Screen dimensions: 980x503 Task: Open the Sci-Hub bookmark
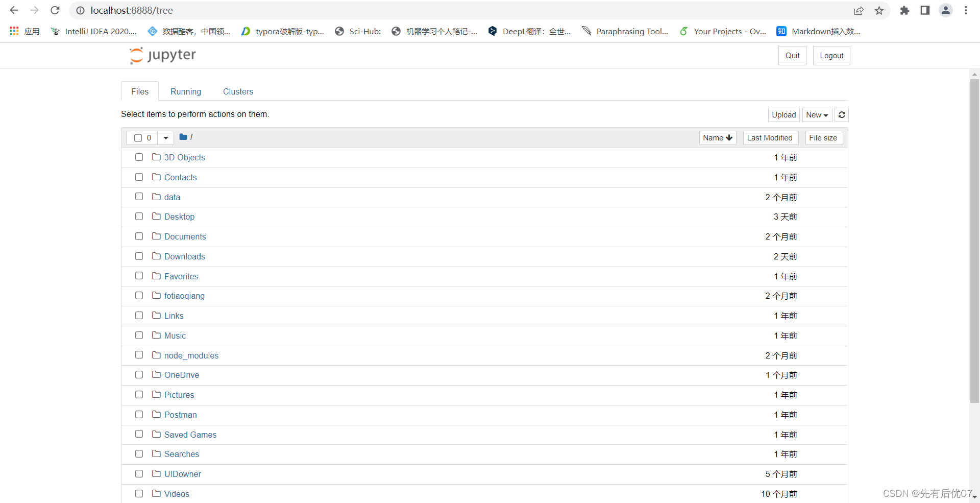(x=358, y=31)
